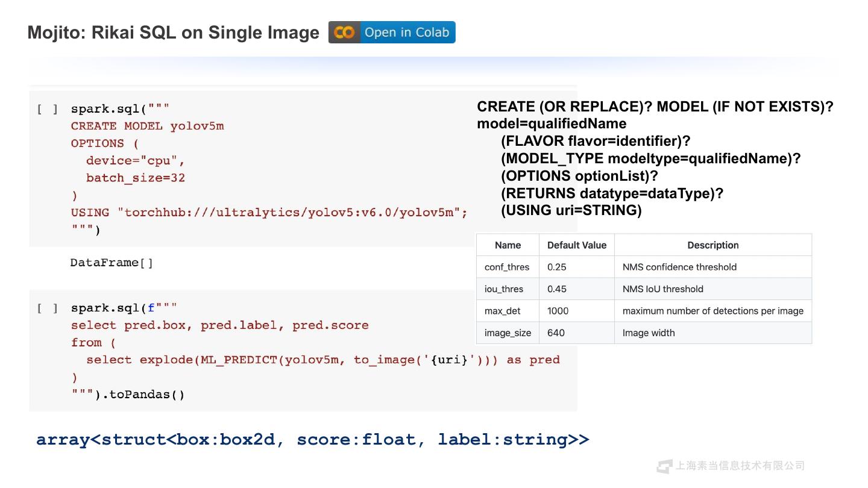This screenshot has height=488, width=868.
Task: Click the conf_thres table row name
Action: (x=507, y=267)
